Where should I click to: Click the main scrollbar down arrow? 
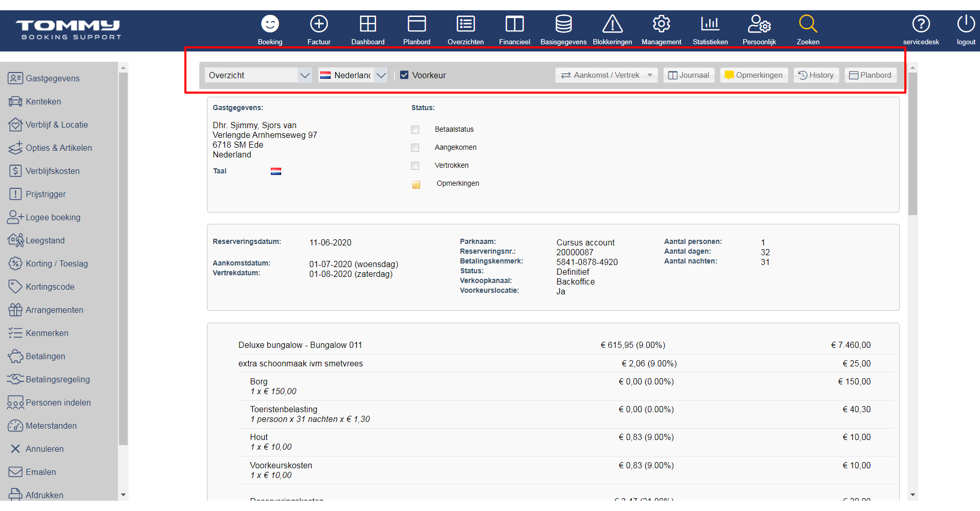913,495
